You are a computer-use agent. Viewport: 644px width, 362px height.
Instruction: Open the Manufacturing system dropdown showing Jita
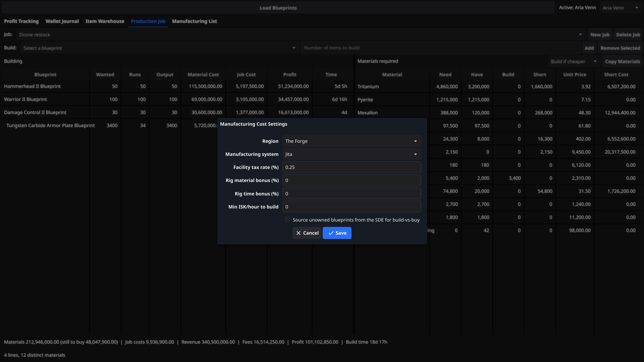click(352, 154)
